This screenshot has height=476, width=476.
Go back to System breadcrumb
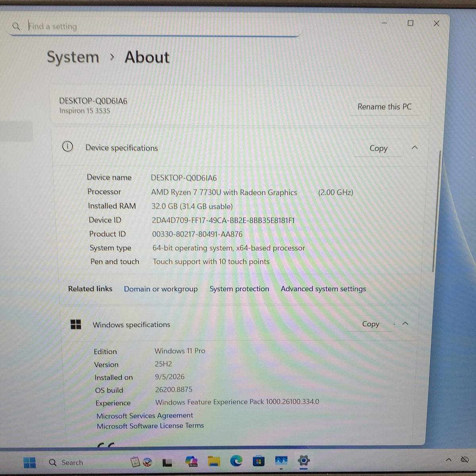73,57
